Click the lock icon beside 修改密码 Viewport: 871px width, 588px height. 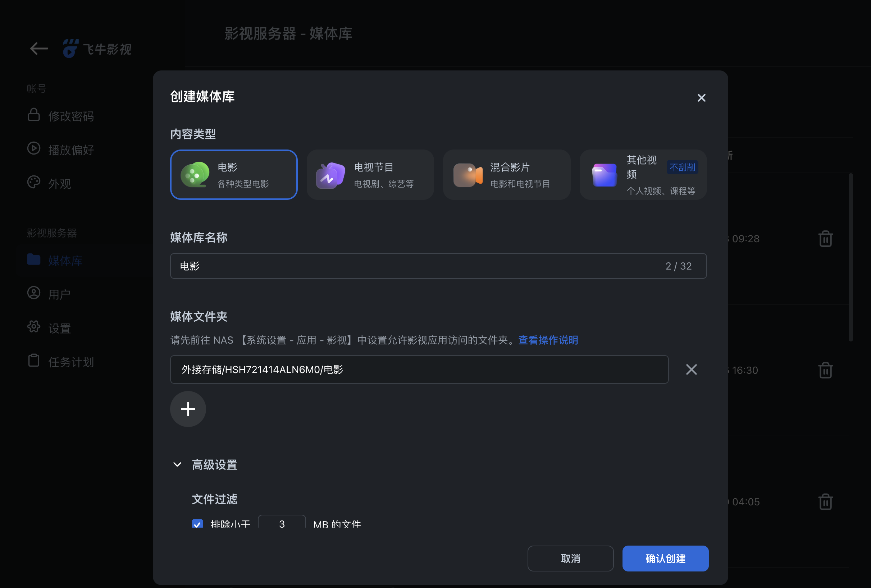[x=34, y=116]
